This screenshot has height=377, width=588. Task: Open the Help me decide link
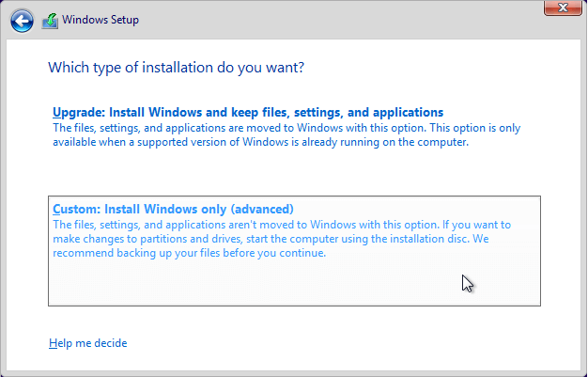87,343
